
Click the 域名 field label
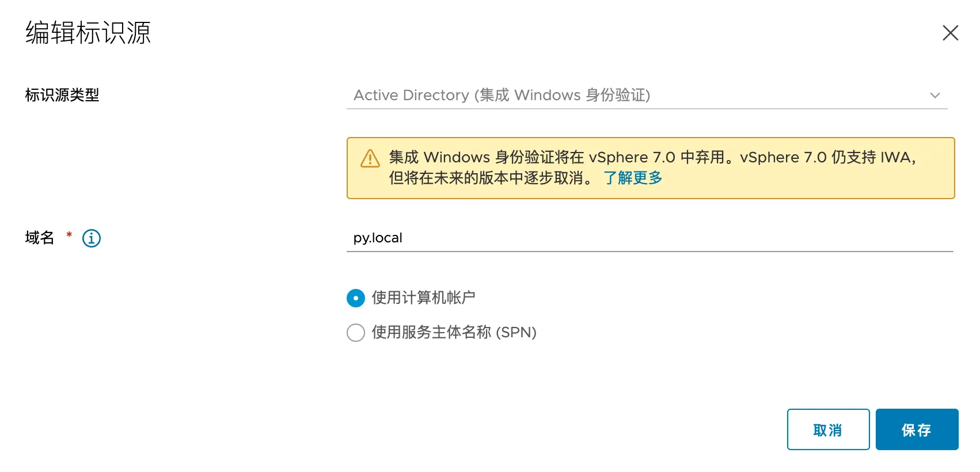40,238
